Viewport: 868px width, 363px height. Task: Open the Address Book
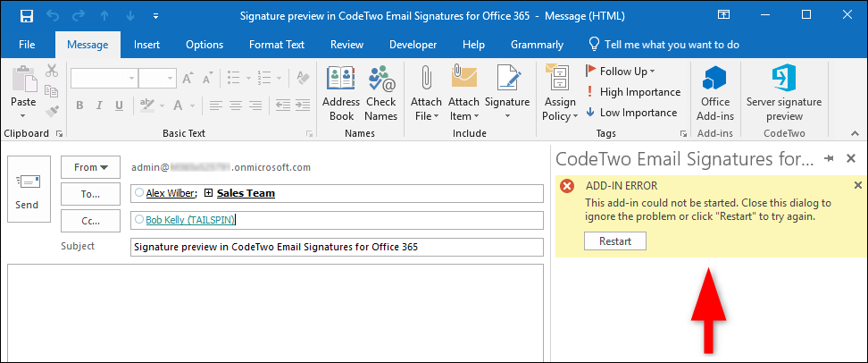pyautogui.click(x=341, y=94)
